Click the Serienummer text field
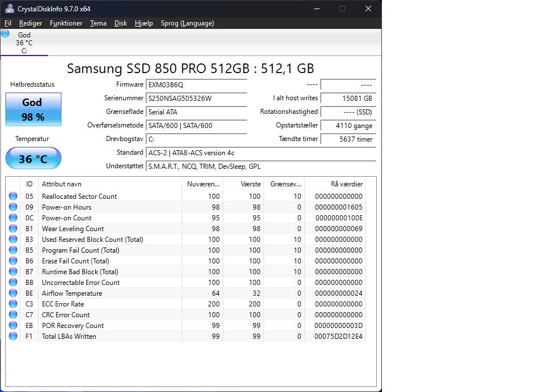This screenshot has width=544, height=392. coord(196,99)
